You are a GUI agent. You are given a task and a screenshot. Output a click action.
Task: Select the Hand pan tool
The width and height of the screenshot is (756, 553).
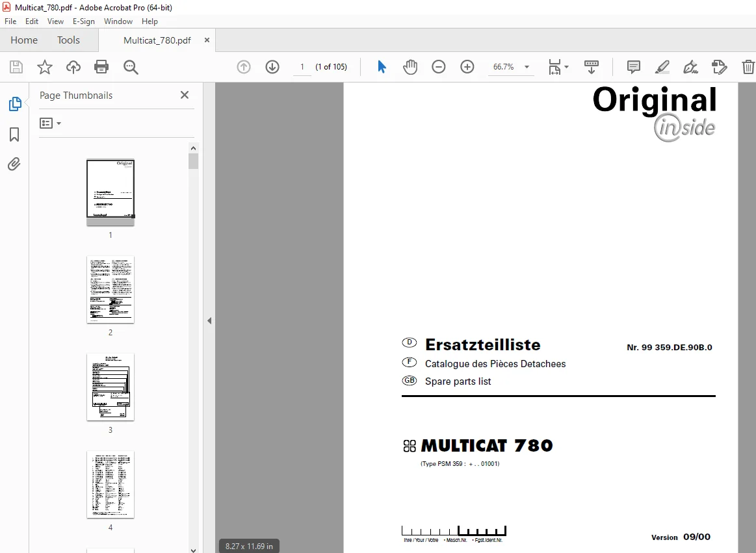click(410, 66)
